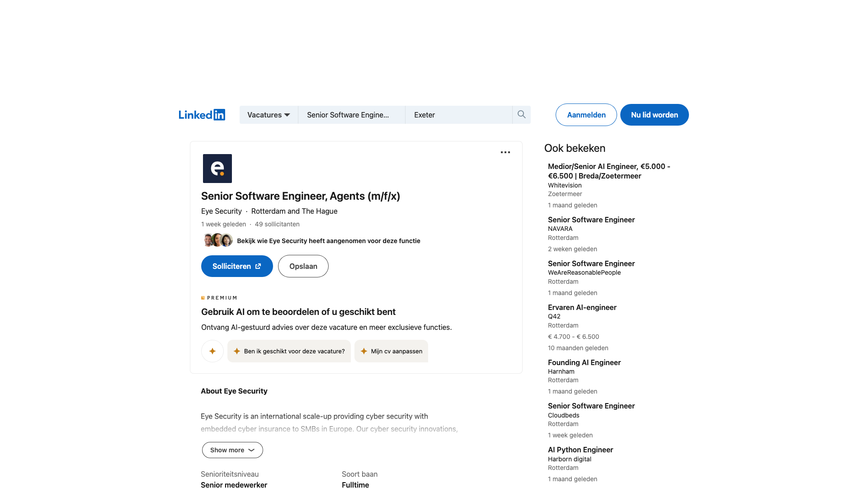Click the search magnifier icon
The image size is (868, 488).
pyautogui.click(x=521, y=115)
